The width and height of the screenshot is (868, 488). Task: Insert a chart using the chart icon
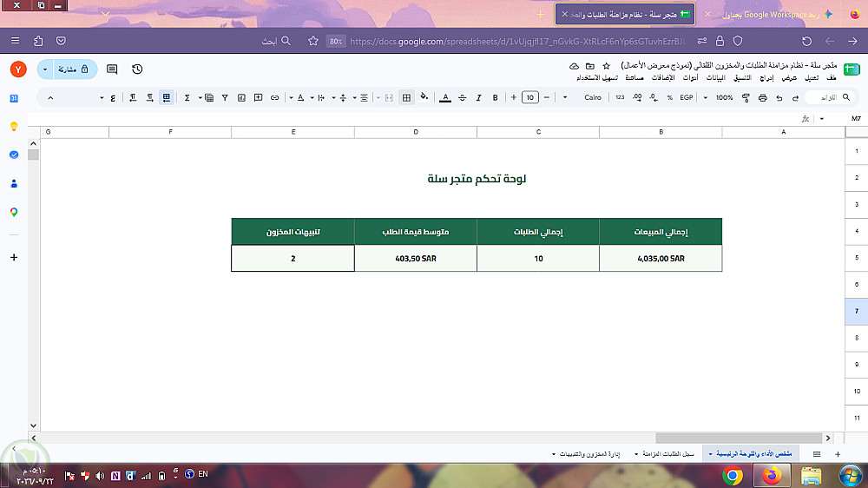pyautogui.click(x=241, y=97)
